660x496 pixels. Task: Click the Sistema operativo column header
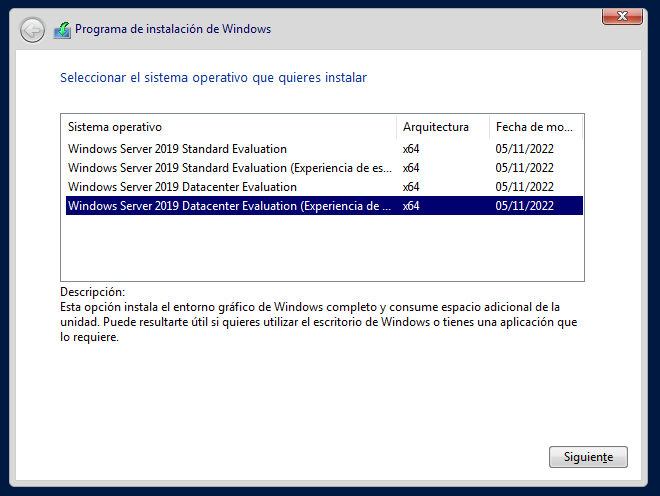pyautogui.click(x=230, y=127)
